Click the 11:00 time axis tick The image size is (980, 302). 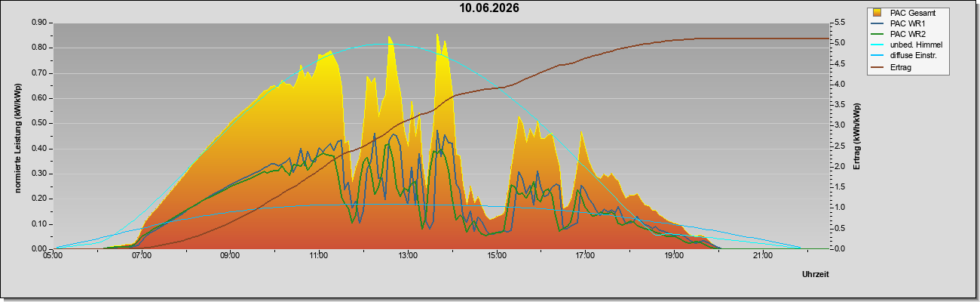click(x=319, y=255)
